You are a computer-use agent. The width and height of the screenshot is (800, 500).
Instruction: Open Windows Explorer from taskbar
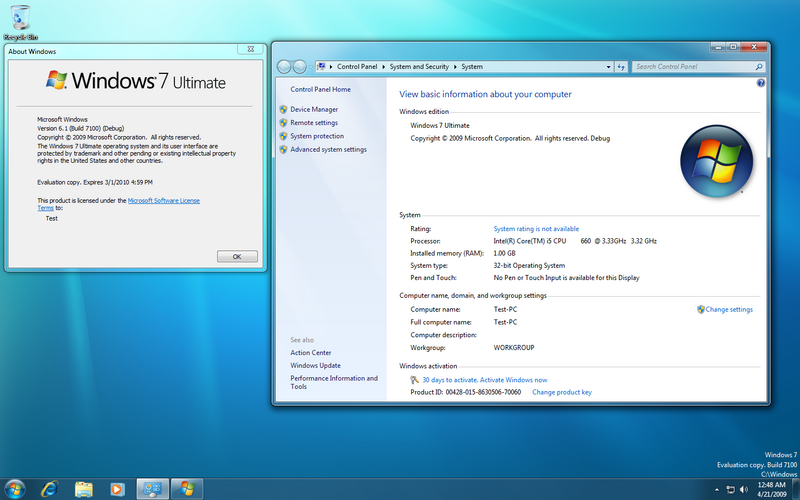(84, 488)
